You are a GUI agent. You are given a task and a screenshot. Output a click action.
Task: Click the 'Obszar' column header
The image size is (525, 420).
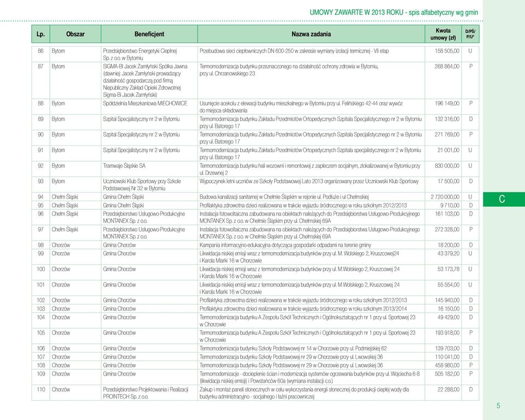pyautogui.click(x=75, y=34)
